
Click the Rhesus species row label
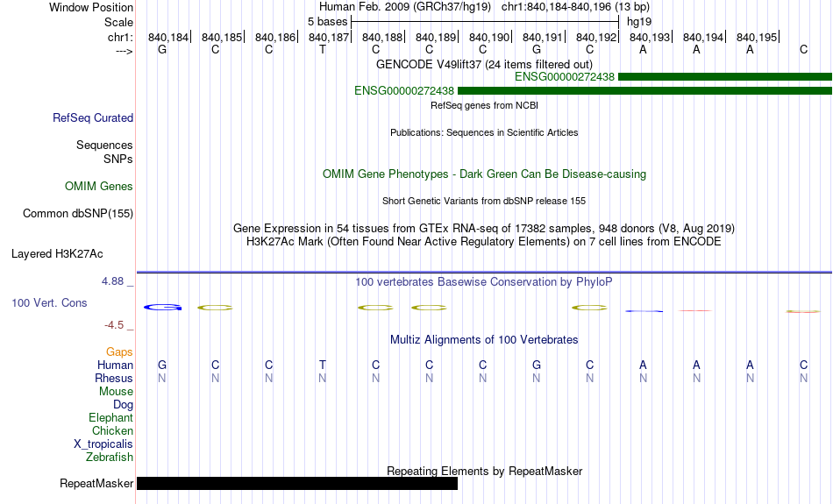[x=114, y=378]
